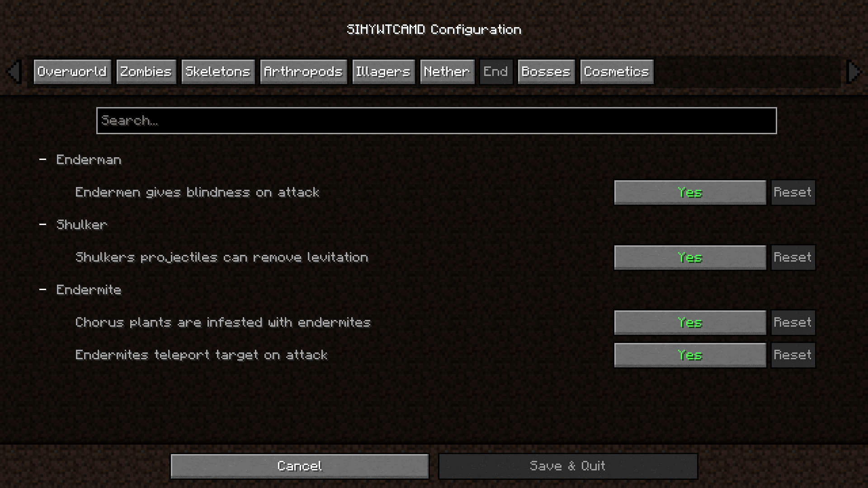Click Cancel button
Screen dimensions: 868x488
click(299, 465)
